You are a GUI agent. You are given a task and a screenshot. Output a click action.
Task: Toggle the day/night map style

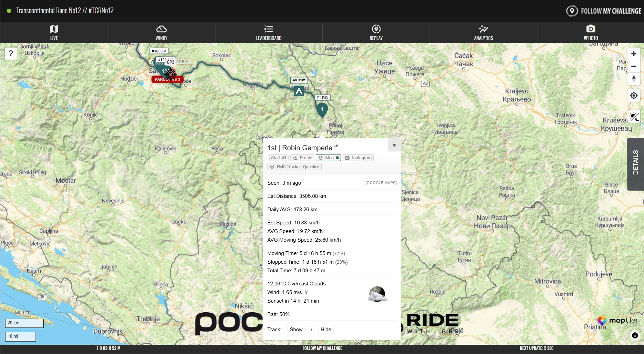(634, 117)
